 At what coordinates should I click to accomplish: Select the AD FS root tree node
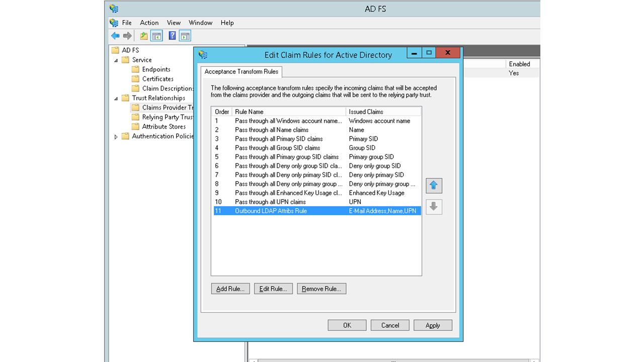point(130,50)
